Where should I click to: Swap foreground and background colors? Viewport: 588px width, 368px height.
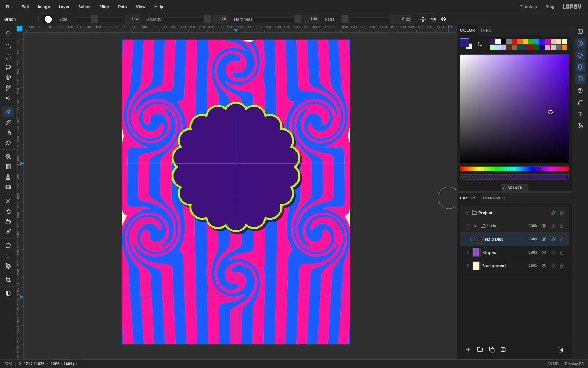pos(480,44)
